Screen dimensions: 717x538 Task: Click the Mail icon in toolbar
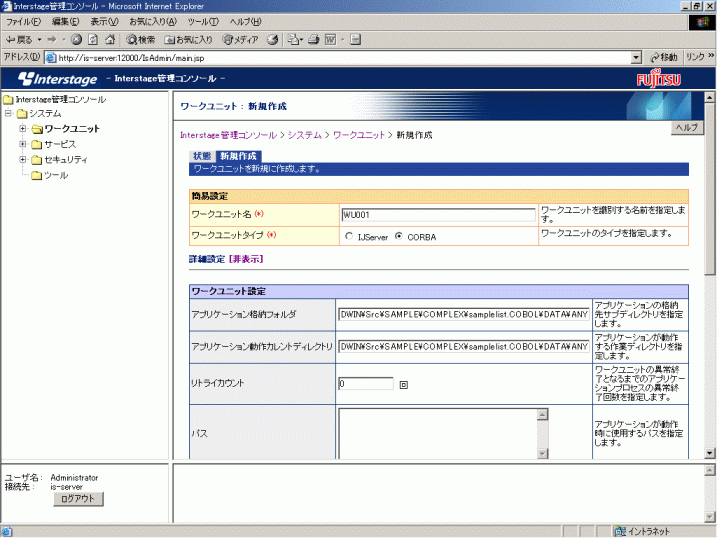click(x=293, y=40)
